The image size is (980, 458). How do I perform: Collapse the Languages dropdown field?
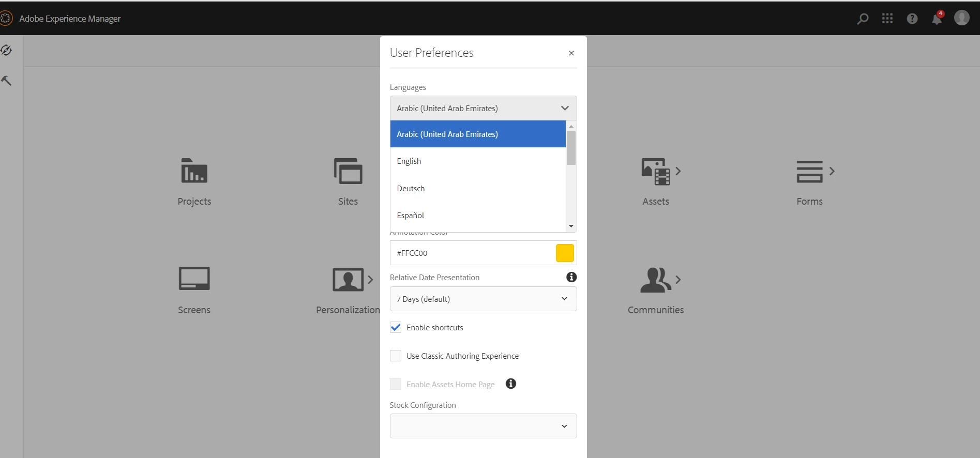tap(483, 108)
